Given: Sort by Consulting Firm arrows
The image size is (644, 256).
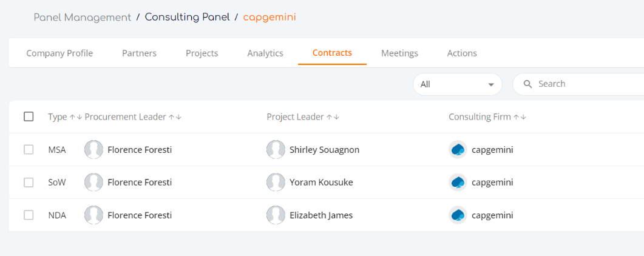Looking at the screenshot, I should point(520,117).
